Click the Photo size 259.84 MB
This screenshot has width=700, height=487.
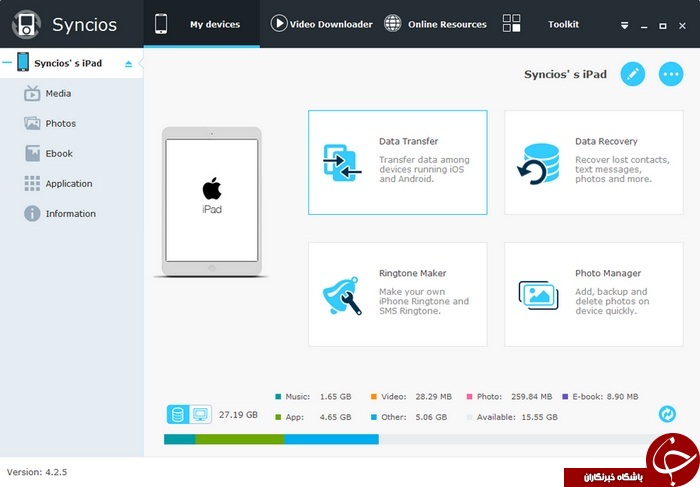click(x=531, y=396)
